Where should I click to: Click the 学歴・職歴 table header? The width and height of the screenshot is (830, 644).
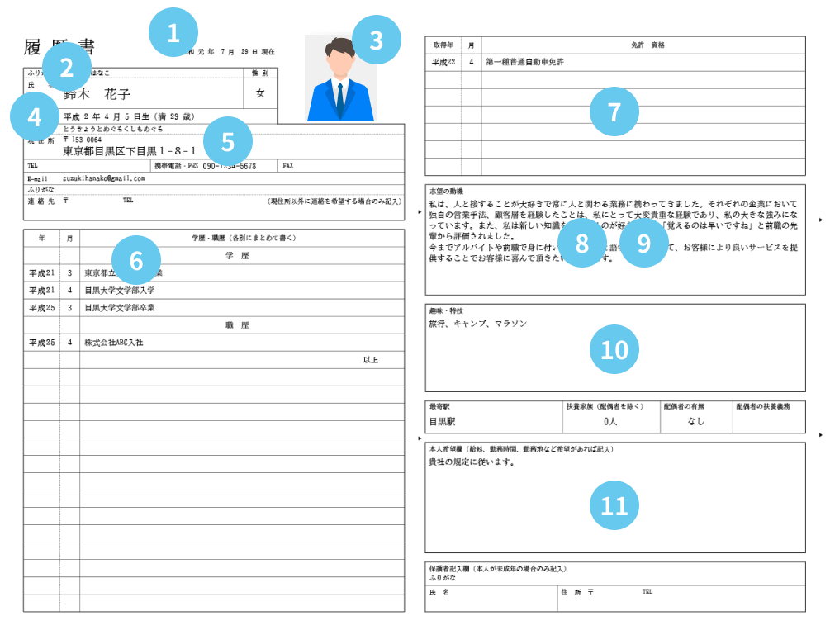[x=244, y=238]
